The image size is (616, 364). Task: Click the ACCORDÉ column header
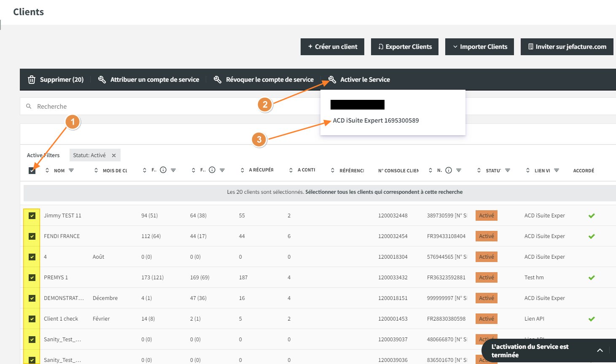[584, 171]
